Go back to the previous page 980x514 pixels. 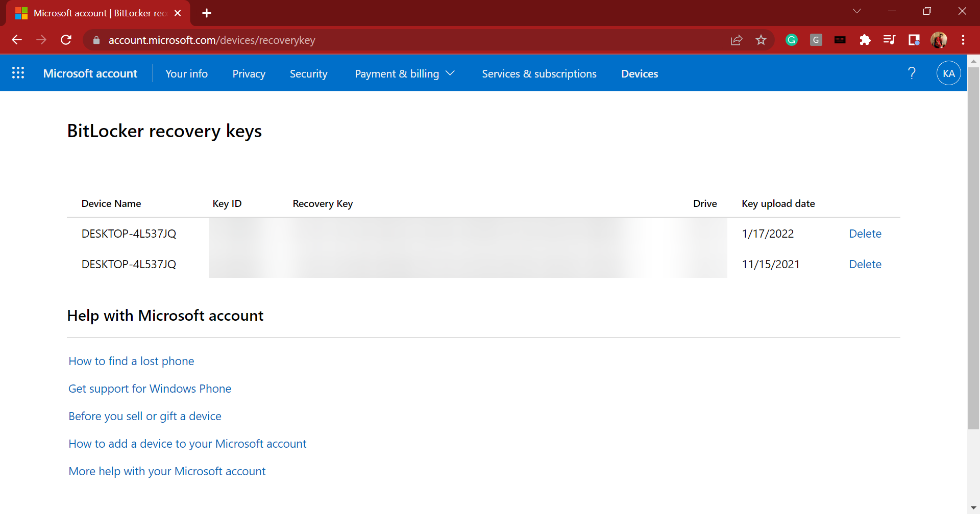coord(17,40)
